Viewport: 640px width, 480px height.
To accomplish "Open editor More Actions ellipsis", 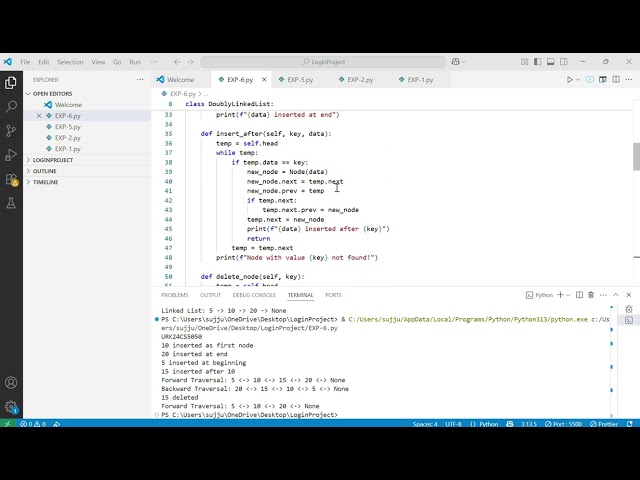I will tap(629, 80).
